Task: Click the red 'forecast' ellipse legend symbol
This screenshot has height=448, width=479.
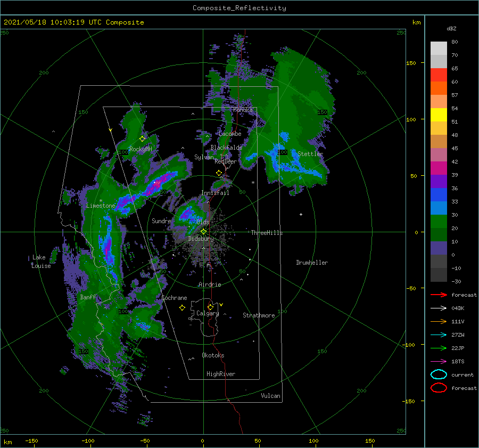Action: click(x=439, y=388)
